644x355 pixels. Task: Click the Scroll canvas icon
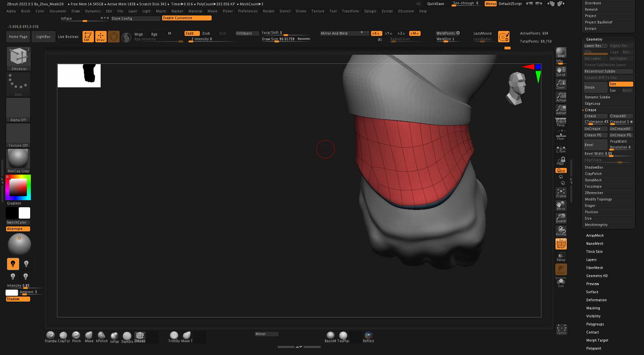(x=561, y=71)
